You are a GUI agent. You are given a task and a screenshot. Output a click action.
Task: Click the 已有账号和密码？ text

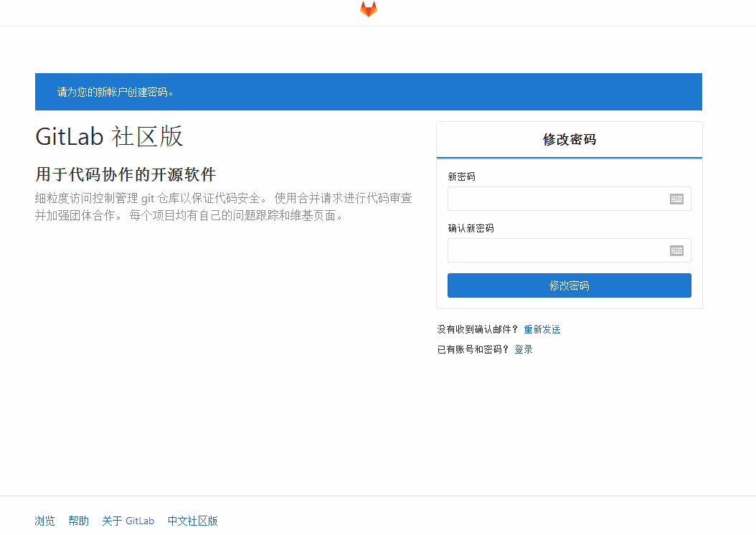473,349
